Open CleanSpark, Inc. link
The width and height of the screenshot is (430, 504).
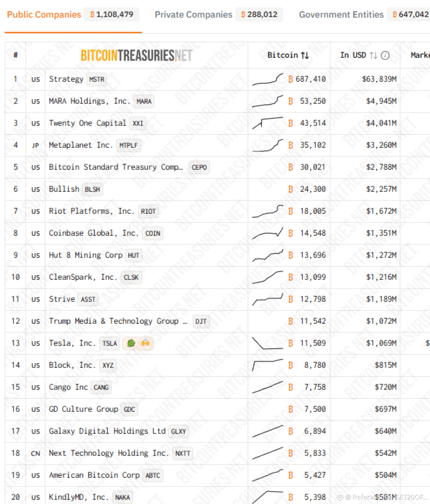pos(83,277)
